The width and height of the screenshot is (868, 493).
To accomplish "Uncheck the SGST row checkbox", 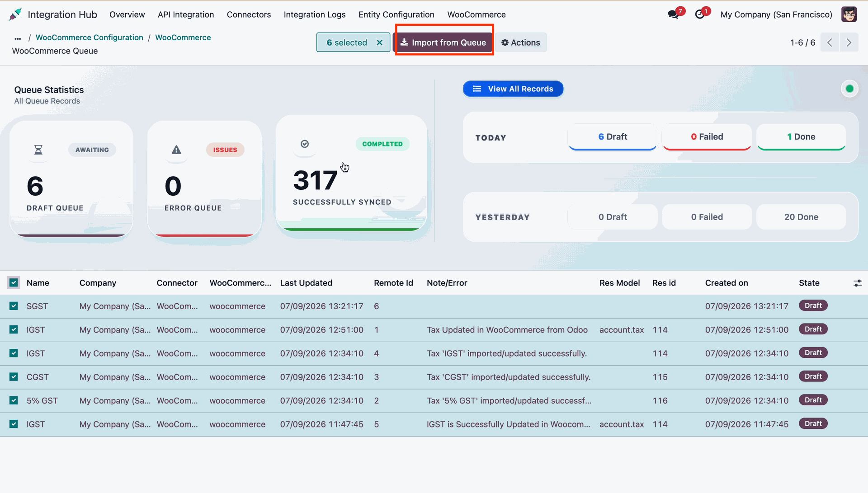I will pyautogui.click(x=14, y=306).
